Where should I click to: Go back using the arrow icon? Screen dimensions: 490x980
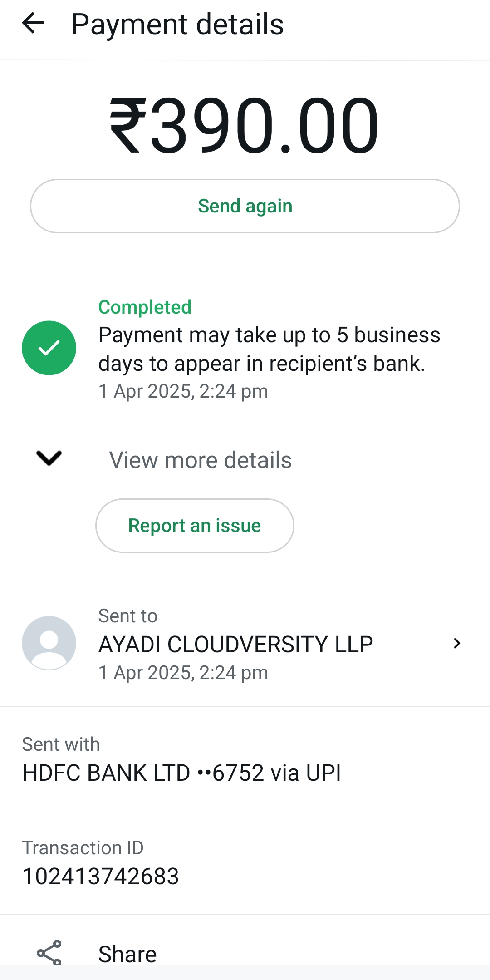point(33,24)
